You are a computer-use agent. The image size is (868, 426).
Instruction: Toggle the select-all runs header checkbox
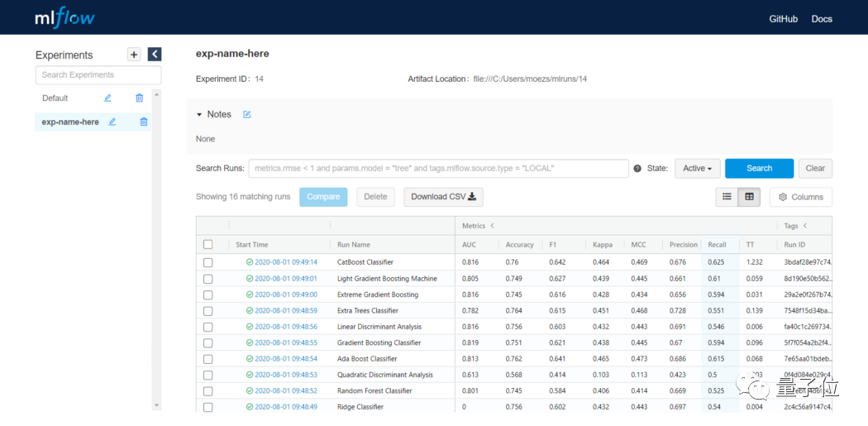pos(208,245)
